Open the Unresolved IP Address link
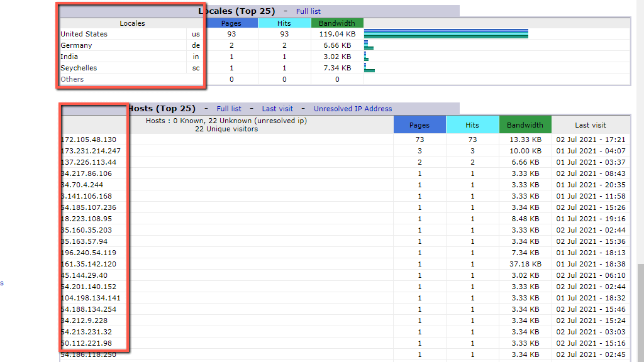This screenshot has height=362, width=644. click(x=353, y=109)
